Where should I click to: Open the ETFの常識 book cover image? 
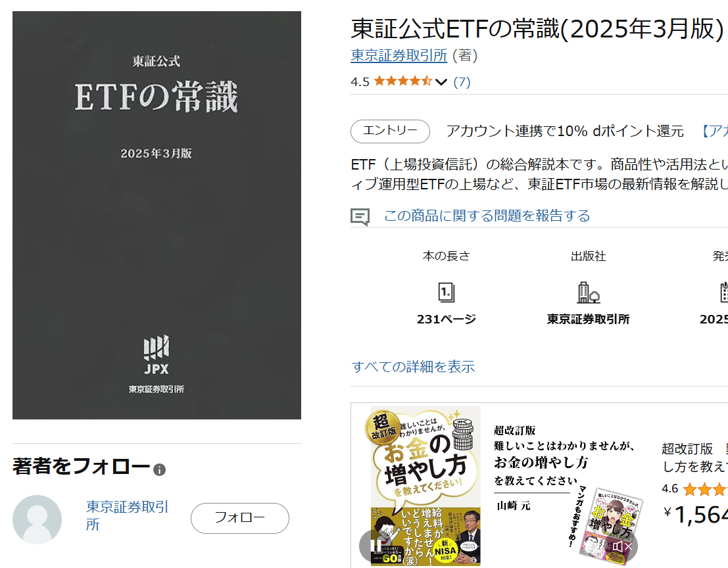pyautogui.click(x=157, y=216)
